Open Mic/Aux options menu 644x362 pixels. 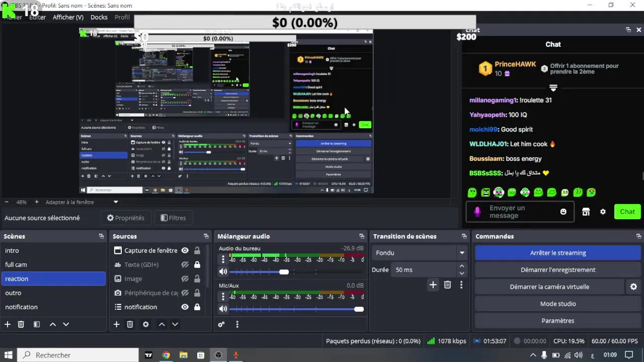pos(223,297)
